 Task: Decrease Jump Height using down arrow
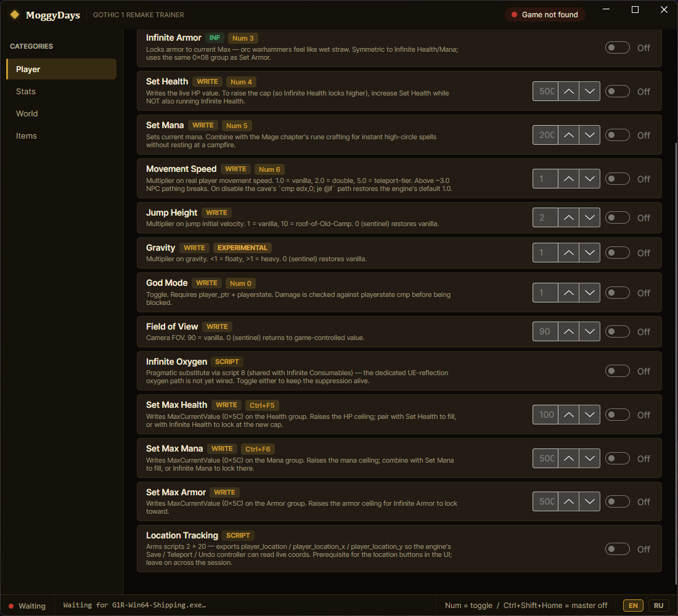(589, 217)
